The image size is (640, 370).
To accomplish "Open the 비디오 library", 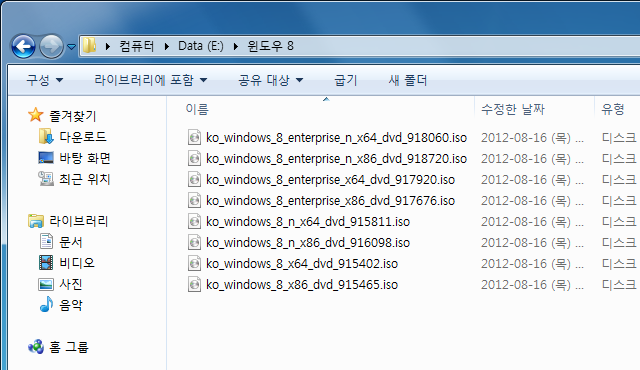I will [77, 263].
